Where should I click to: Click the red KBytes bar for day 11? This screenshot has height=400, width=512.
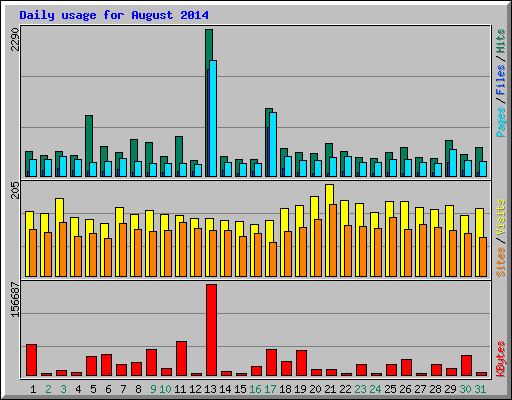point(181,358)
